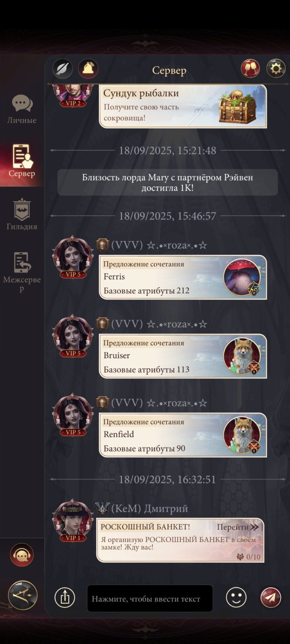Screen dimensions: 290x644
Task: Open the wine glasses banquet icon
Action: click(250, 68)
